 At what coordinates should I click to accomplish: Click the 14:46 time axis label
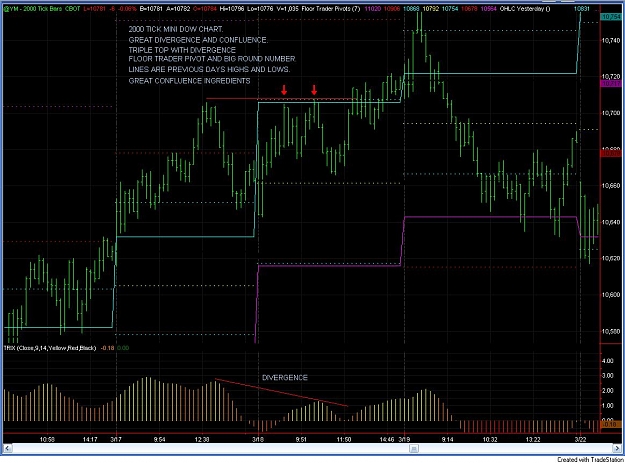click(x=387, y=439)
